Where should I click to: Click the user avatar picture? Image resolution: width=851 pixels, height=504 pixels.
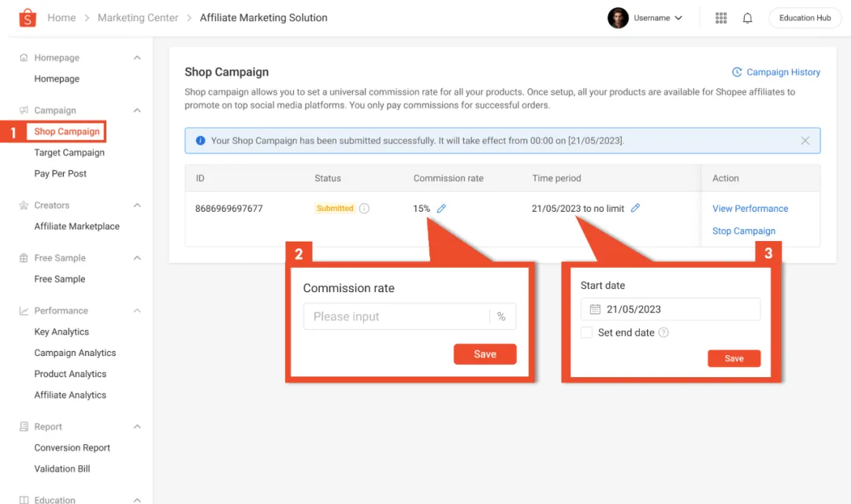(x=618, y=18)
